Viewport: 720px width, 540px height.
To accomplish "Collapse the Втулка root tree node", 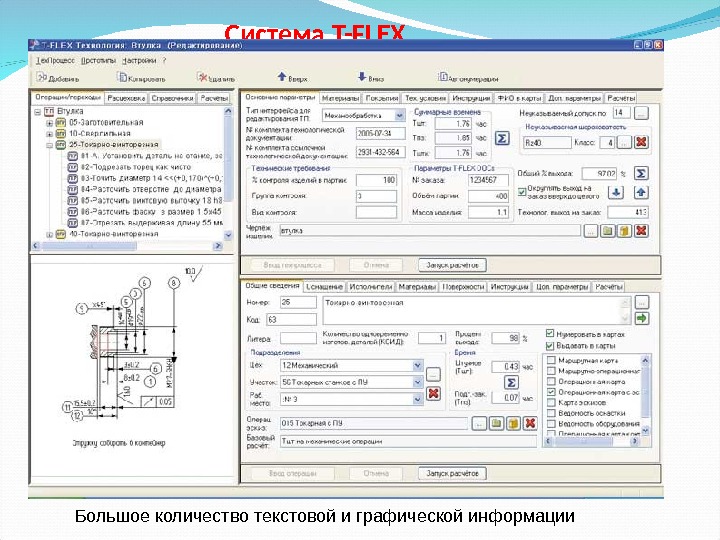I will pyautogui.click(x=38, y=112).
